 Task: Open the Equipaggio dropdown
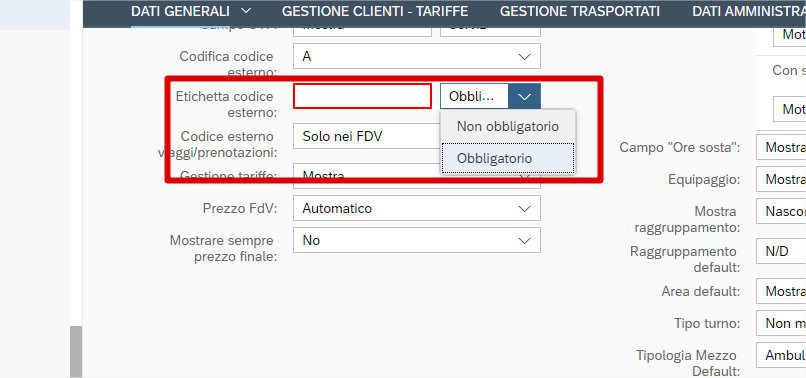point(781,179)
